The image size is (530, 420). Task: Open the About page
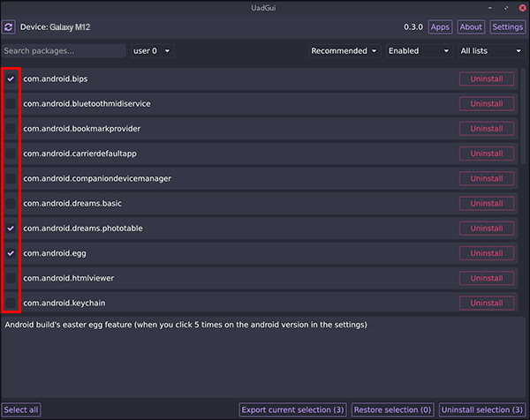(x=471, y=27)
